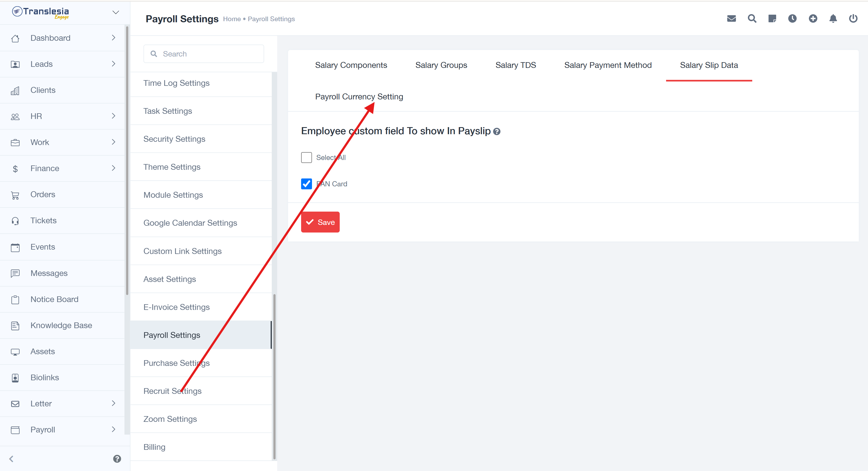Open the sticky note icon in header
Image resolution: width=868 pixels, height=471 pixels.
pyautogui.click(x=772, y=18)
